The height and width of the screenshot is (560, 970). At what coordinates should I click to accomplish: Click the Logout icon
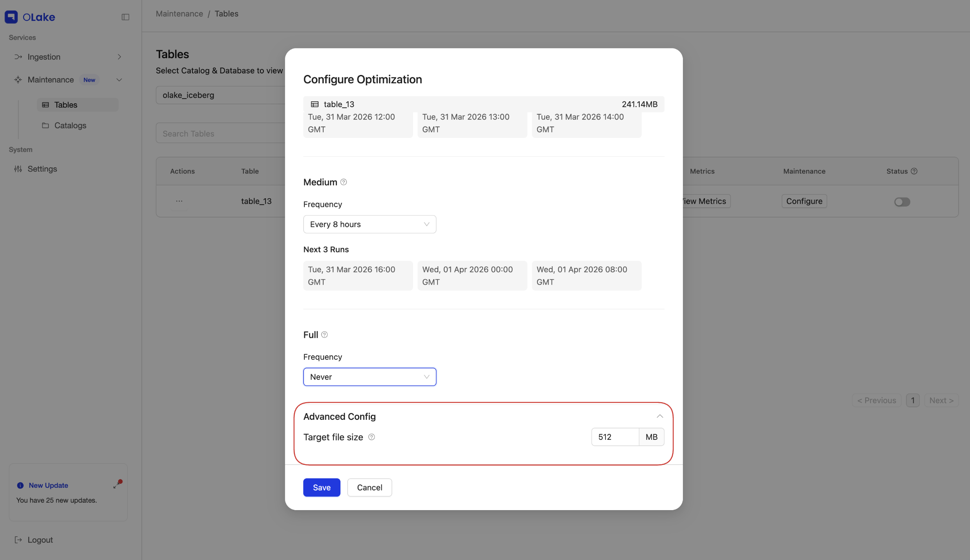point(19,540)
